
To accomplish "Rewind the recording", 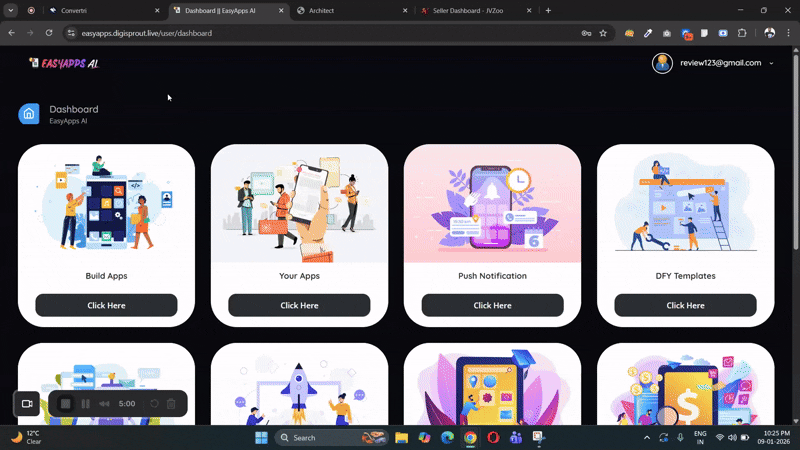I will 104,404.
